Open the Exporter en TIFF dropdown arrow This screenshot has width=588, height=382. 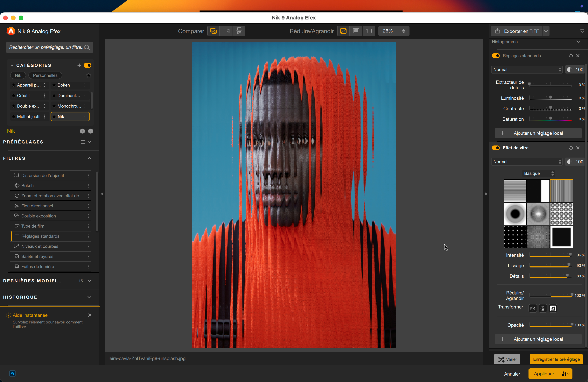coord(546,31)
